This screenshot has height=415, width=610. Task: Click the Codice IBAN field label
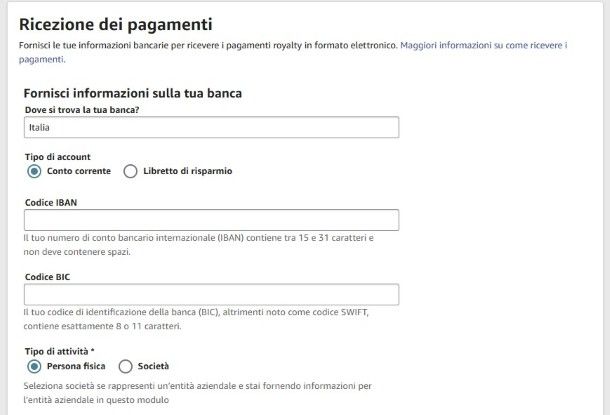(51, 202)
